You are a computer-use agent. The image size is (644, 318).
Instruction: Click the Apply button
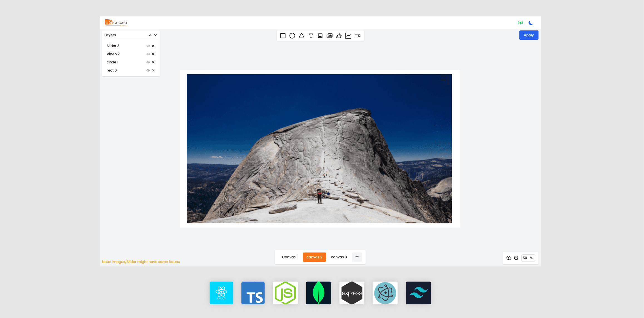click(529, 35)
